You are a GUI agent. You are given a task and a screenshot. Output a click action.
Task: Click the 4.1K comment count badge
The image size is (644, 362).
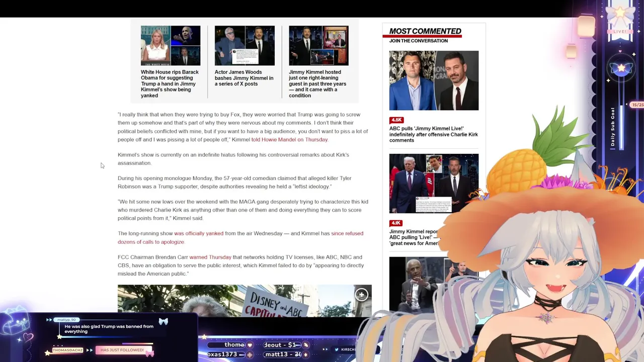click(x=396, y=223)
